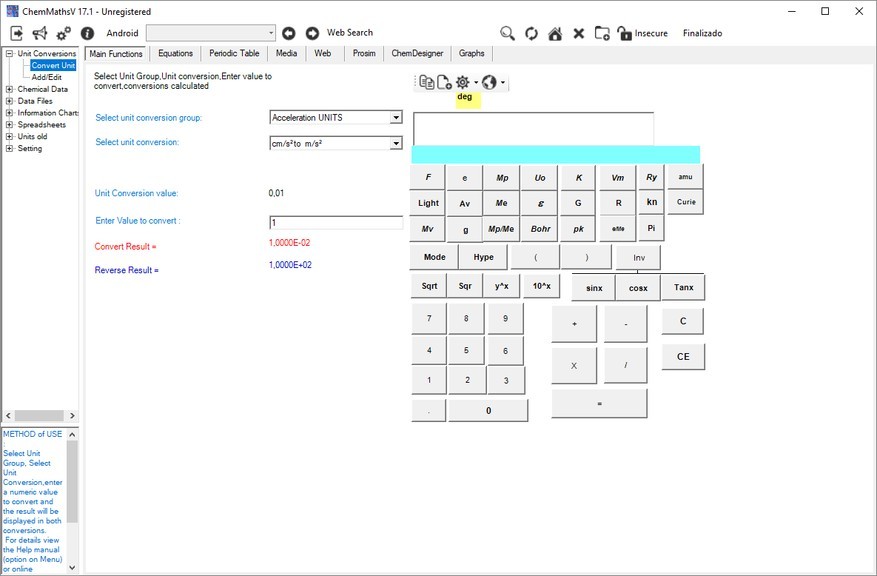This screenshot has height=576, width=877.
Task: Click the magnifying glass search icon
Action: click(x=507, y=34)
